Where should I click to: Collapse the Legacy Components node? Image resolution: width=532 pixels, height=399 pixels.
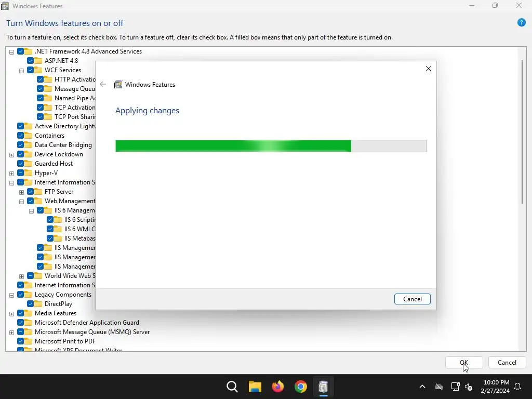[x=11, y=295]
